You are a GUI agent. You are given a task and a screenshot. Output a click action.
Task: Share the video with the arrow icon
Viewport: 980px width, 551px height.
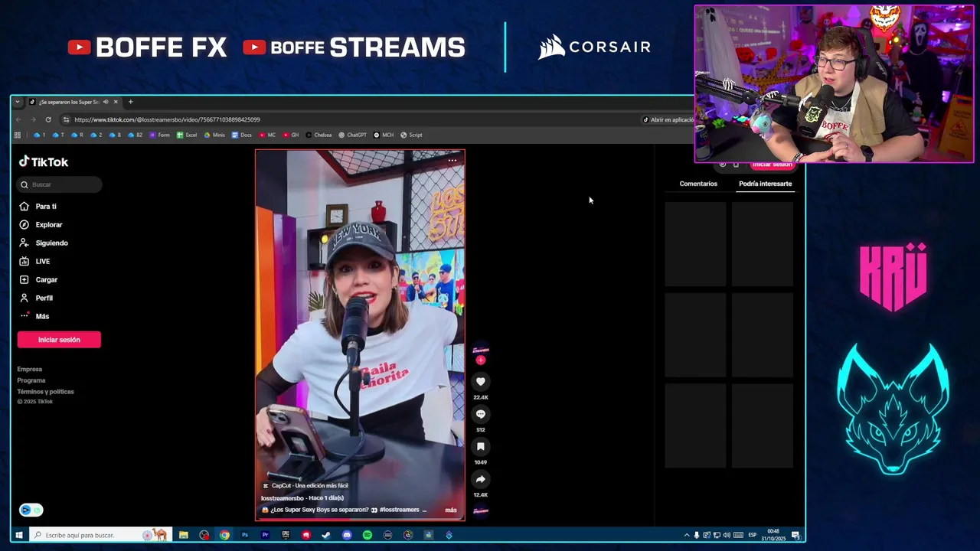click(481, 479)
